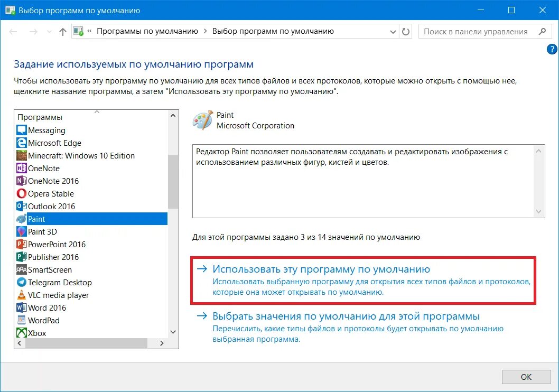
Task: Click the program list vertical scrollbar thumb
Action: [x=173, y=181]
